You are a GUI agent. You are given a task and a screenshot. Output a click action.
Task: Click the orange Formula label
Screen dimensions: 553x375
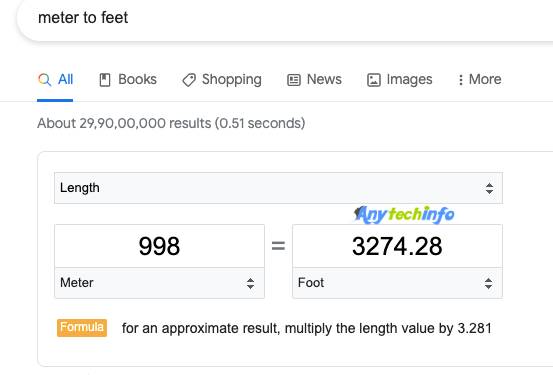point(82,328)
